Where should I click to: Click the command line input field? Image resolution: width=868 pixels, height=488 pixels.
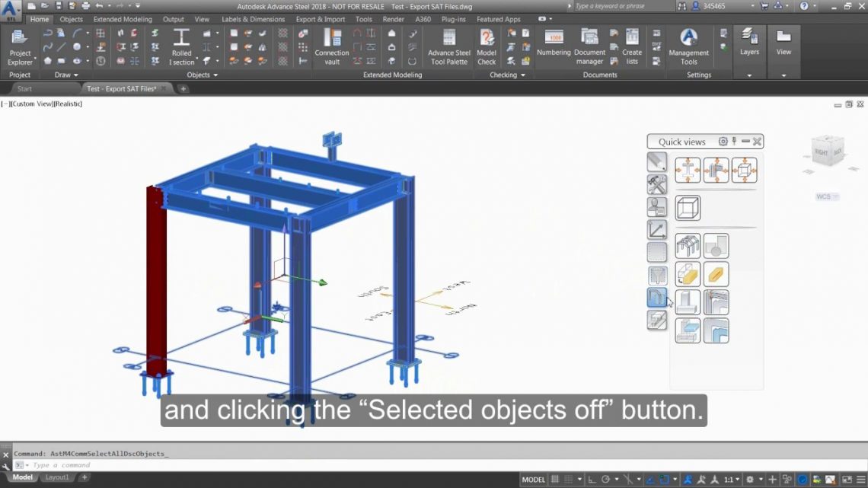coord(443,464)
